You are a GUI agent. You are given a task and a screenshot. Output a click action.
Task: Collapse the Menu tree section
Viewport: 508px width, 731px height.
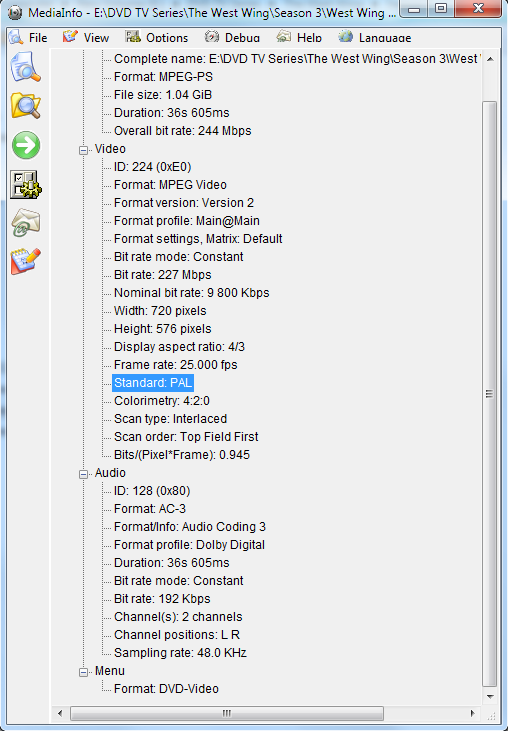[x=83, y=672]
